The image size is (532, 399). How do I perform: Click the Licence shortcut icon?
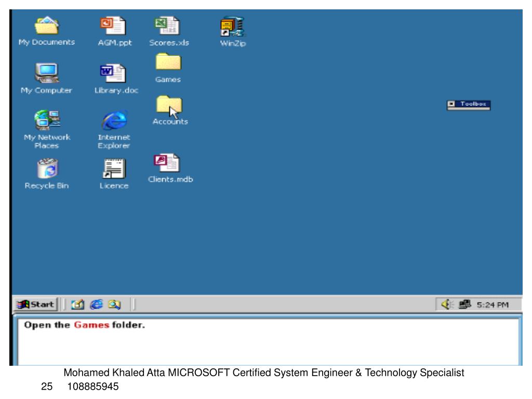(114, 174)
